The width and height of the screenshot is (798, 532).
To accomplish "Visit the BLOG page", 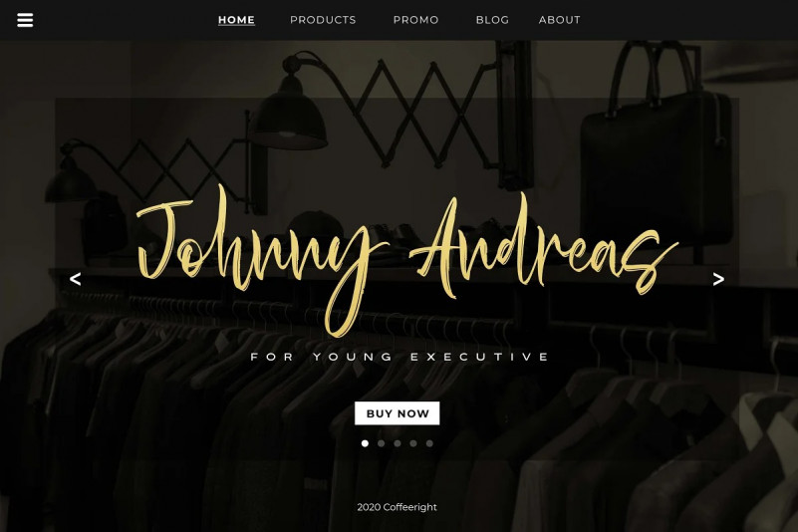I will 492,20.
